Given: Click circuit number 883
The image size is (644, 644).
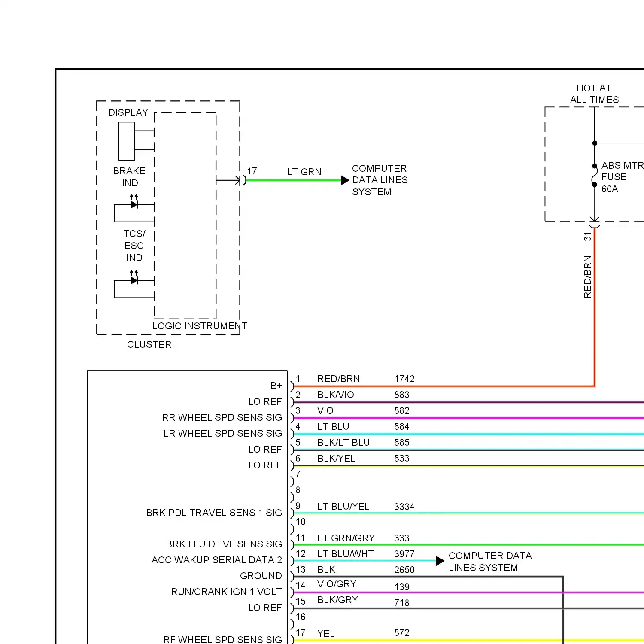Looking at the screenshot, I should (x=402, y=395).
